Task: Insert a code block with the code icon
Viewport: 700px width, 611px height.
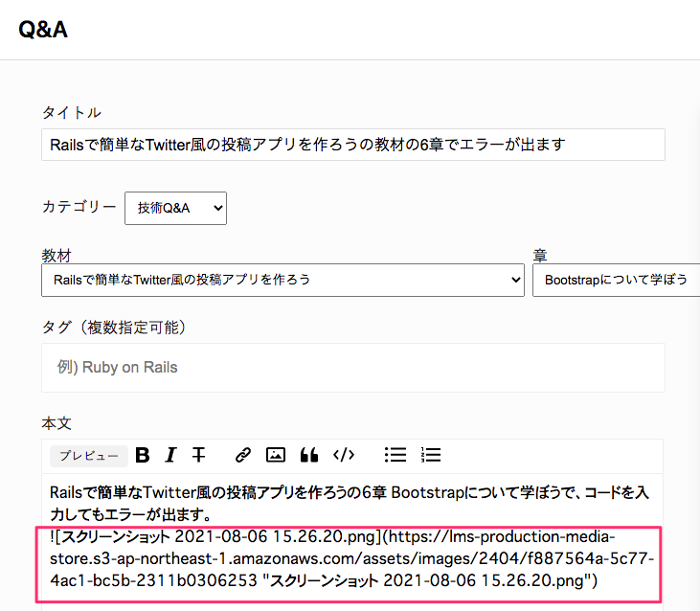Action: pyautogui.click(x=344, y=455)
